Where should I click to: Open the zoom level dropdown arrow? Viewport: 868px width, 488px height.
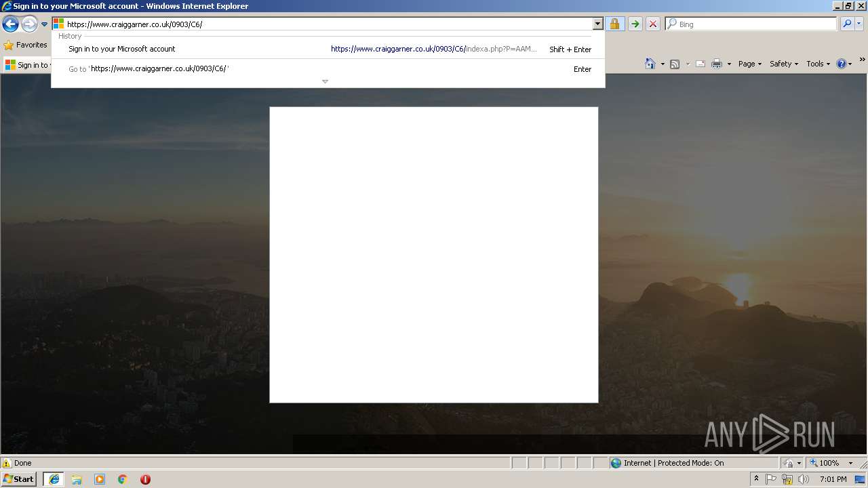(850, 463)
